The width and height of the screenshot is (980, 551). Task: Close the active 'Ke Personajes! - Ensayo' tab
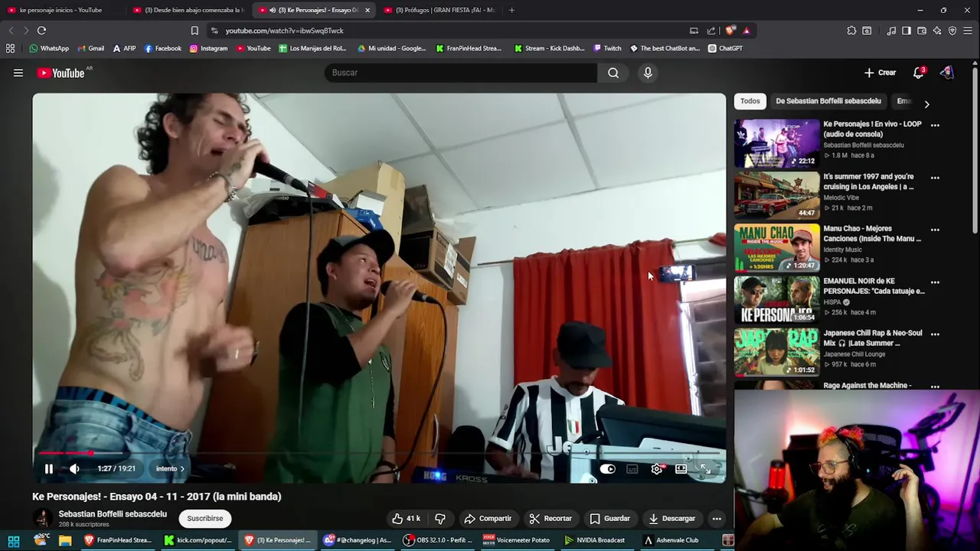pyautogui.click(x=367, y=10)
